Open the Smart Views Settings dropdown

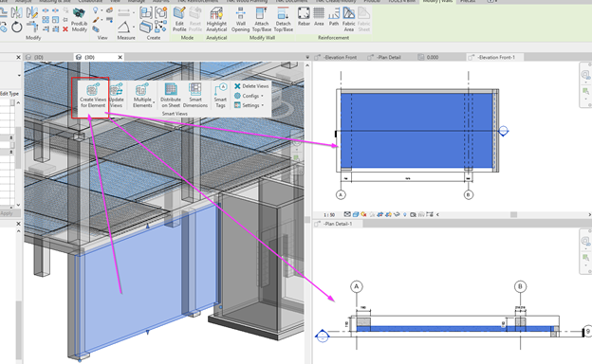pos(250,105)
